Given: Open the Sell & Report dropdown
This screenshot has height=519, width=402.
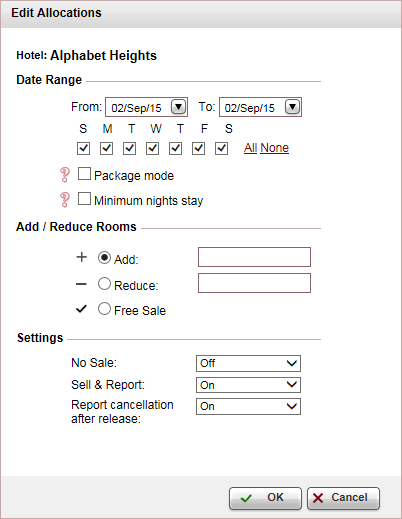Looking at the screenshot, I should tap(248, 385).
